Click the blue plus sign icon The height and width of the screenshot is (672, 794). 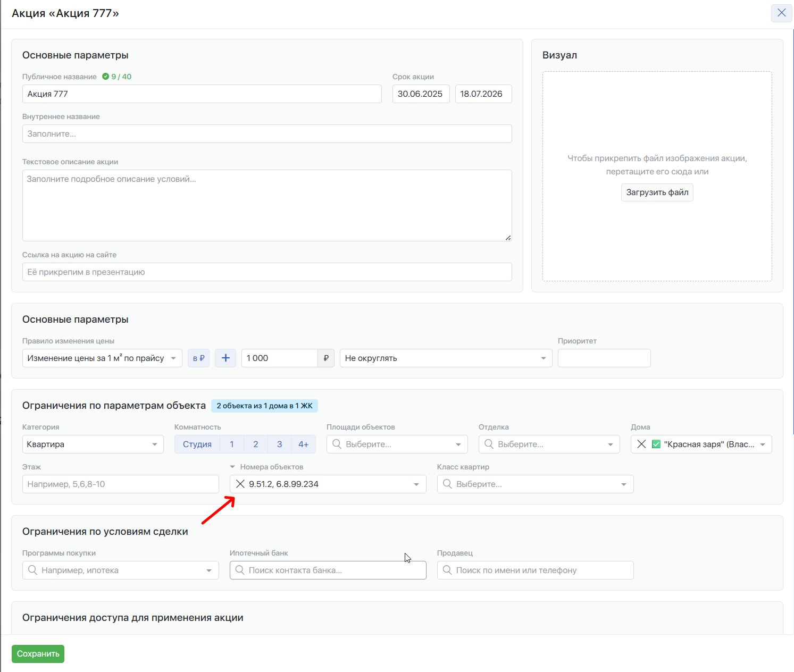[225, 358]
